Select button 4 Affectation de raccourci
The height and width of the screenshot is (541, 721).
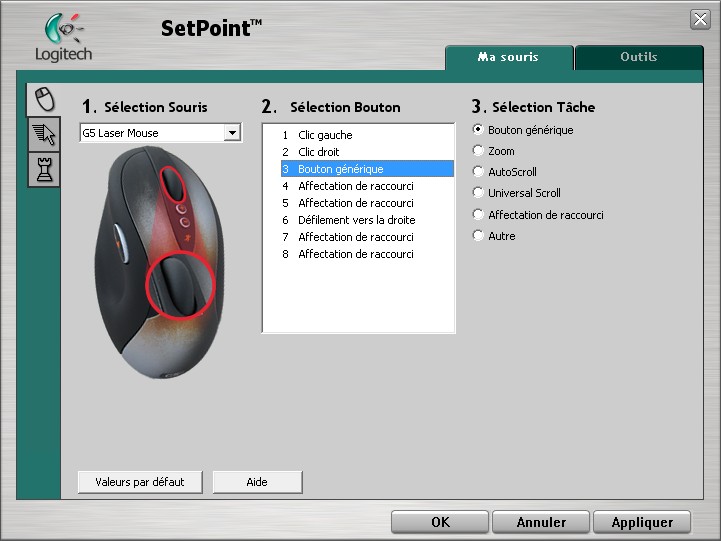click(x=367, y=186)
